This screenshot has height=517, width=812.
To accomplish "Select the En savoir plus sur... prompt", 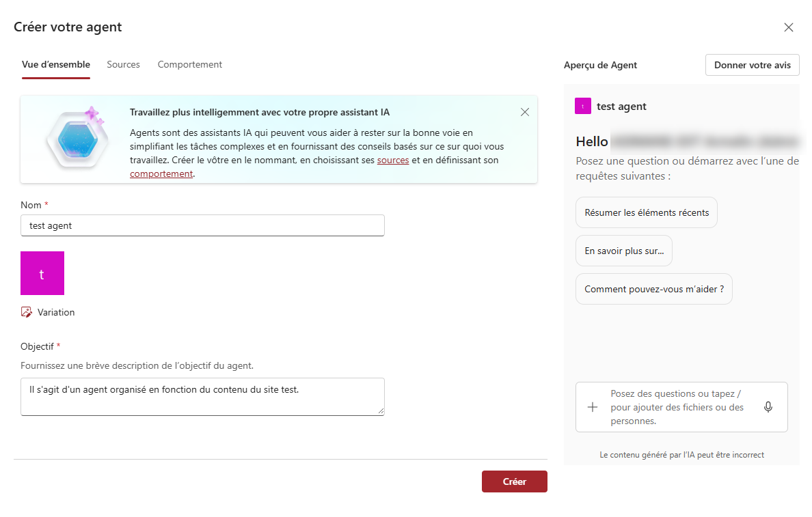I will click(x=624, y=251).
